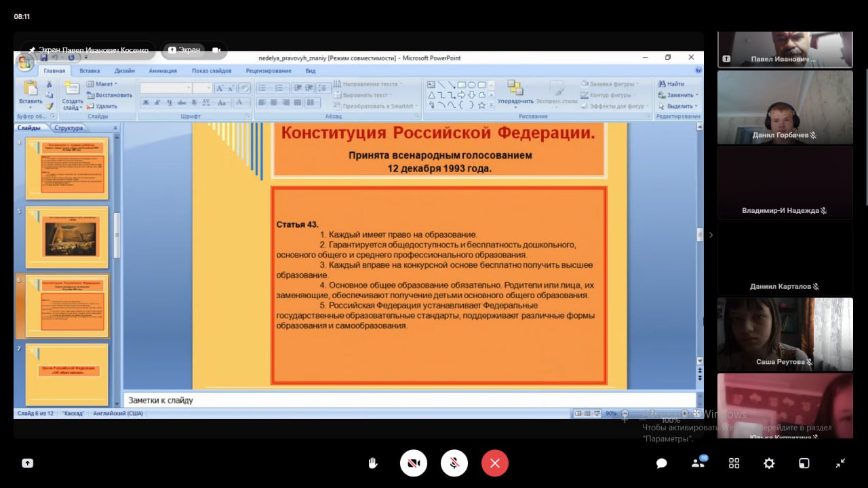
Task: Select slide 7 thumbnail
Action: [x=67, y=375]
